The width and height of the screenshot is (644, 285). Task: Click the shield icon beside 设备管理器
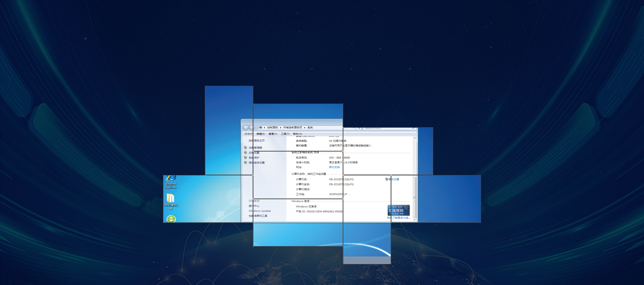tap(246, 148)
